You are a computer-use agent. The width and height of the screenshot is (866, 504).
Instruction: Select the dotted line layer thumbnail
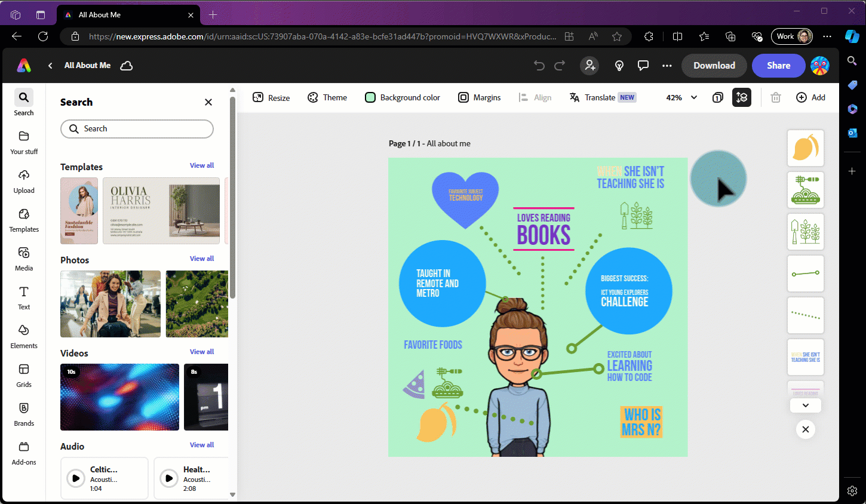pos(806,315)
